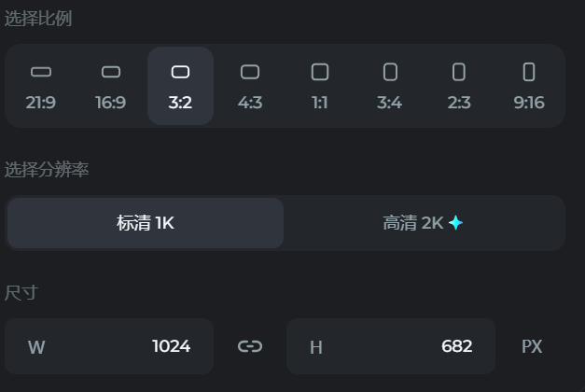Choose the 16:9 widescreen ratio
The height and width of the screenshot is (392, 585).
click(x=111, y=85)
